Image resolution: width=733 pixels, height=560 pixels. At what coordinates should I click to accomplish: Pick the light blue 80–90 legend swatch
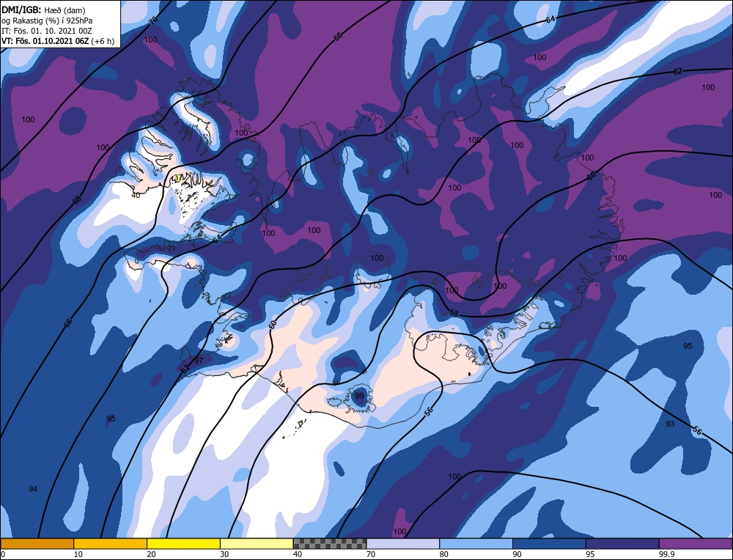click(476, 543)
